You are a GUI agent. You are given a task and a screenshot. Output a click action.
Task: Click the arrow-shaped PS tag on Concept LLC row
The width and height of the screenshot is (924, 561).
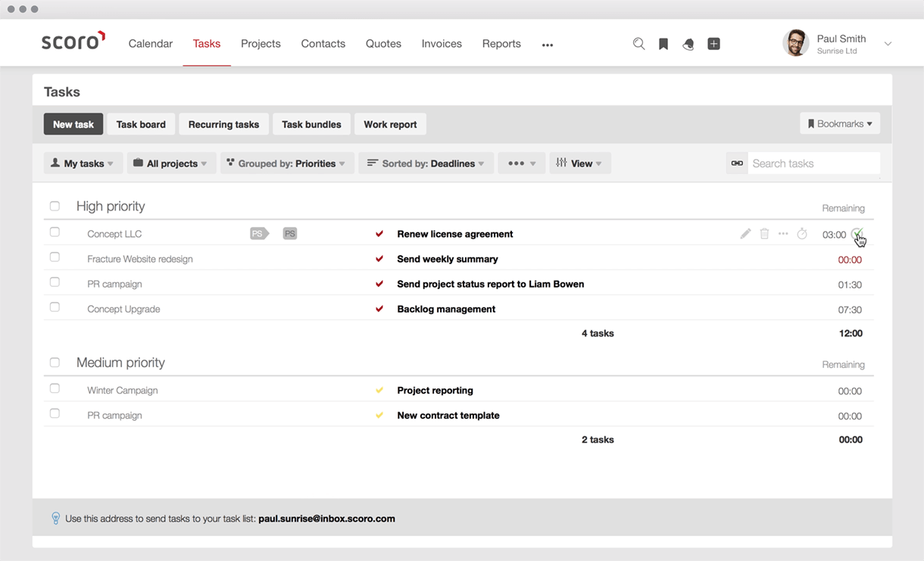tap(260, 234)
